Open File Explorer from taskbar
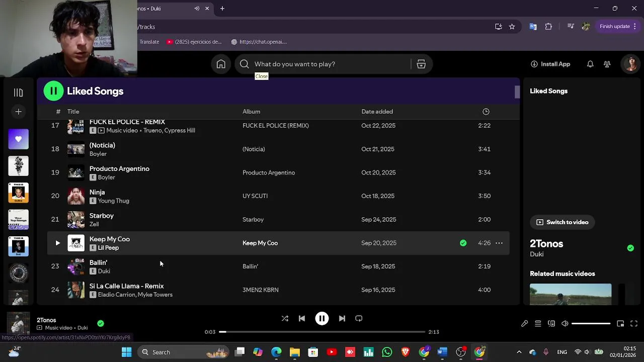Viewport: 644px width, 362px height. (x=295, y=352)
